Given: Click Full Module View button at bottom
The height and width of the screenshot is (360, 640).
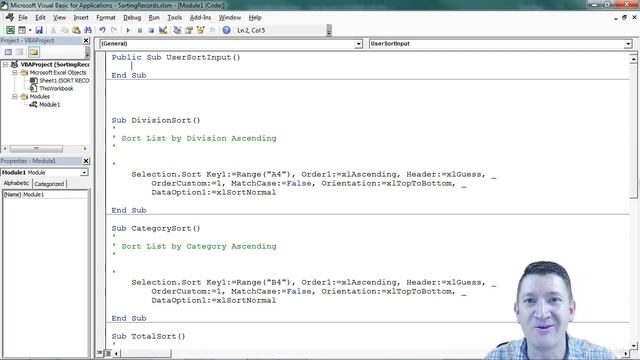Looking at the screenshot, I should 108,353.
